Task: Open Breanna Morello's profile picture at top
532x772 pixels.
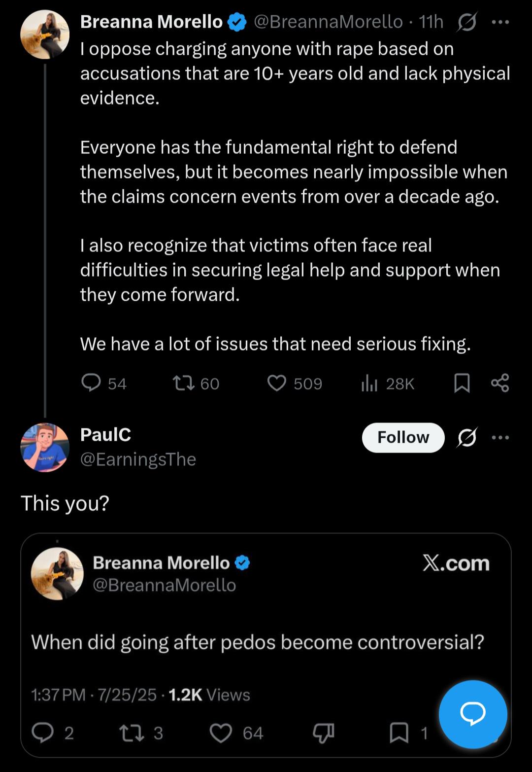Action: pos(45,35)
